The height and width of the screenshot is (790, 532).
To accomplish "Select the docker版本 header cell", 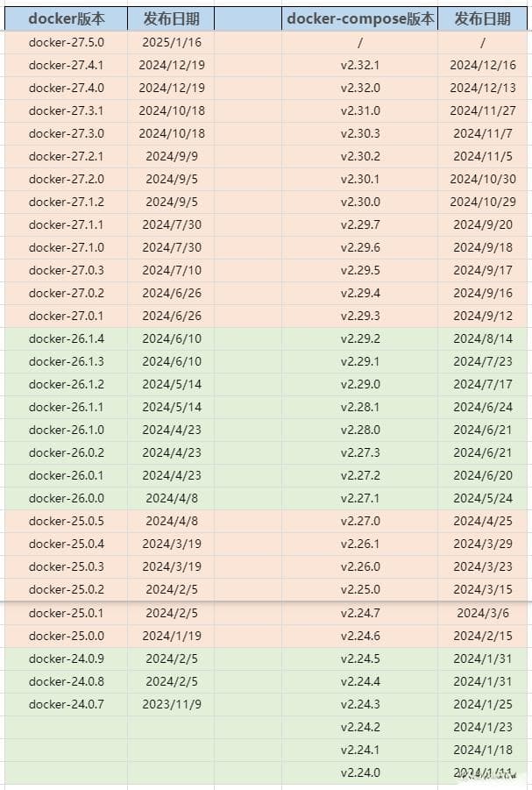I will [x=66, y=19].
